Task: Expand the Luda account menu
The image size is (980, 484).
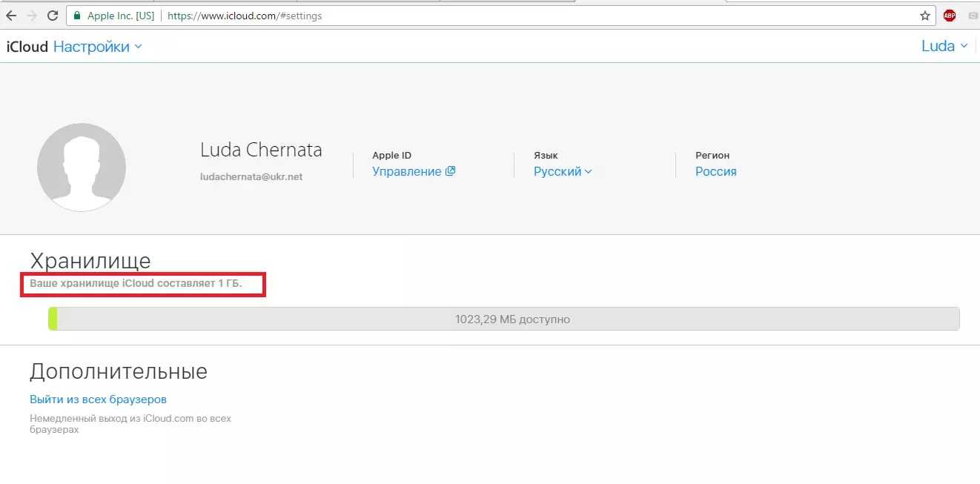Action: click(x=944, y=46)
